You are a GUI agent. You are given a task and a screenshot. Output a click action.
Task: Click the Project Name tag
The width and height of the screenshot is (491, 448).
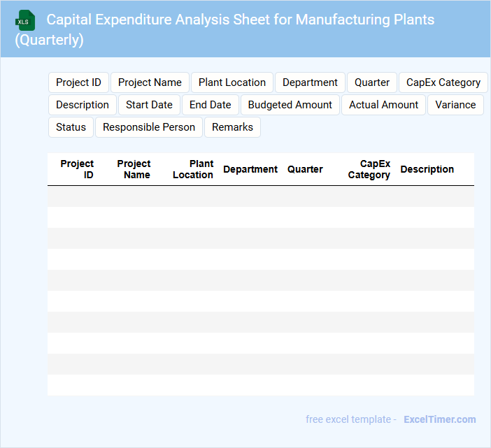(150, 82)
